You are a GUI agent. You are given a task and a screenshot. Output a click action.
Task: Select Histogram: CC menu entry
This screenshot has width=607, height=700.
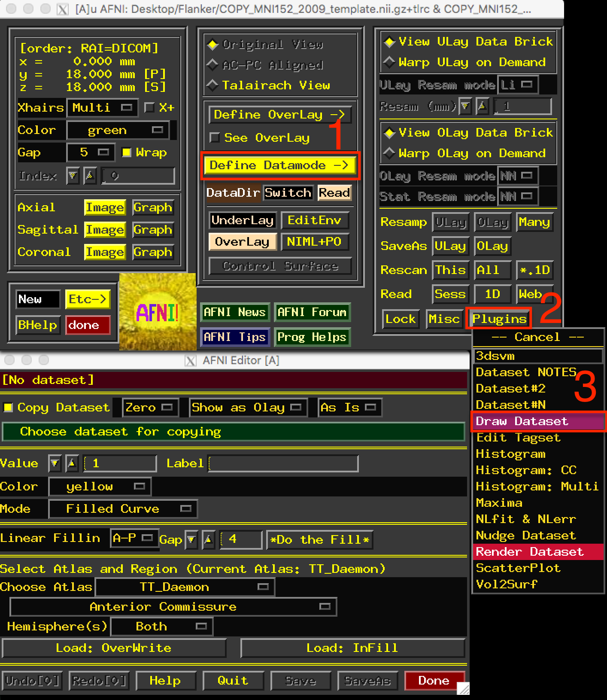[538, 470]
